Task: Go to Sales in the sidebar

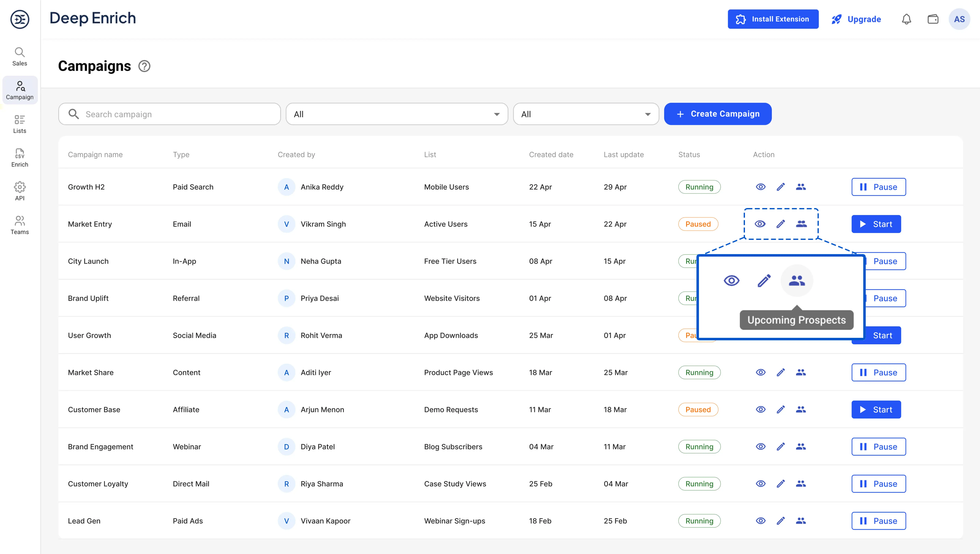Action: click(x=20, y=56)
